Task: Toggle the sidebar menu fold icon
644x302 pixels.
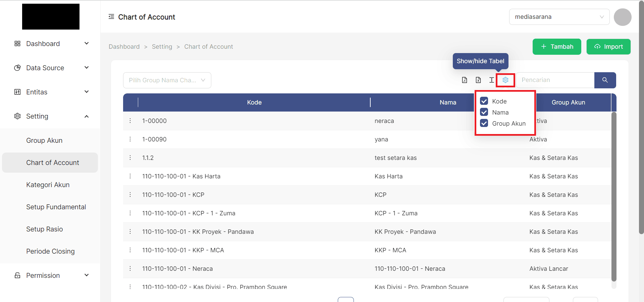Action: (111, 17)
